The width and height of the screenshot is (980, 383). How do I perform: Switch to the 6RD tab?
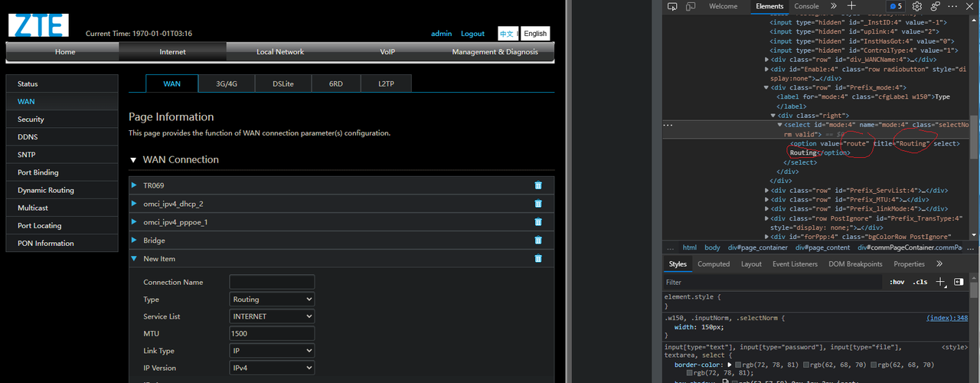point(336,83)
